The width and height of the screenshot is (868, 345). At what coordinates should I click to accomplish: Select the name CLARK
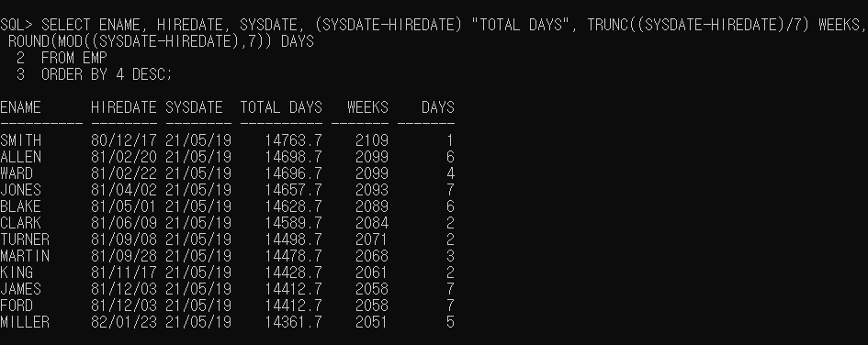click(20, 223)
